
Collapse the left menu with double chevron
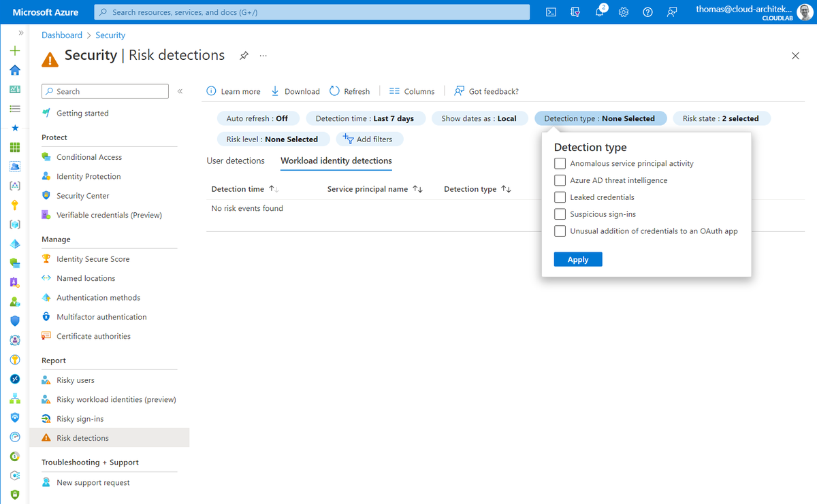pyautogui.click(x=180, y=91)
